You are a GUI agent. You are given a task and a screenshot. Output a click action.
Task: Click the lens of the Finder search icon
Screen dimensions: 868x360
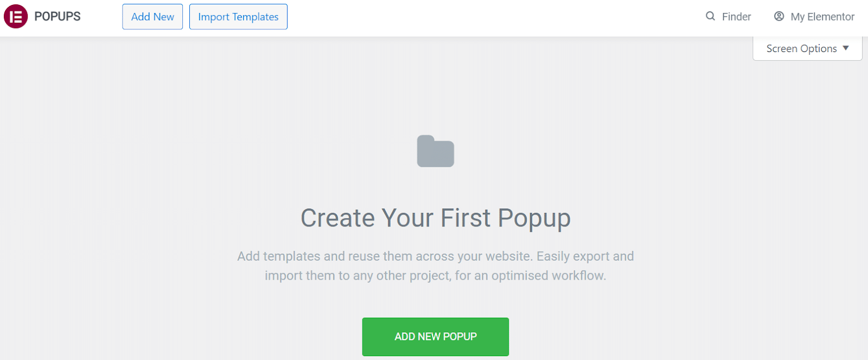(x=709, y=15)
